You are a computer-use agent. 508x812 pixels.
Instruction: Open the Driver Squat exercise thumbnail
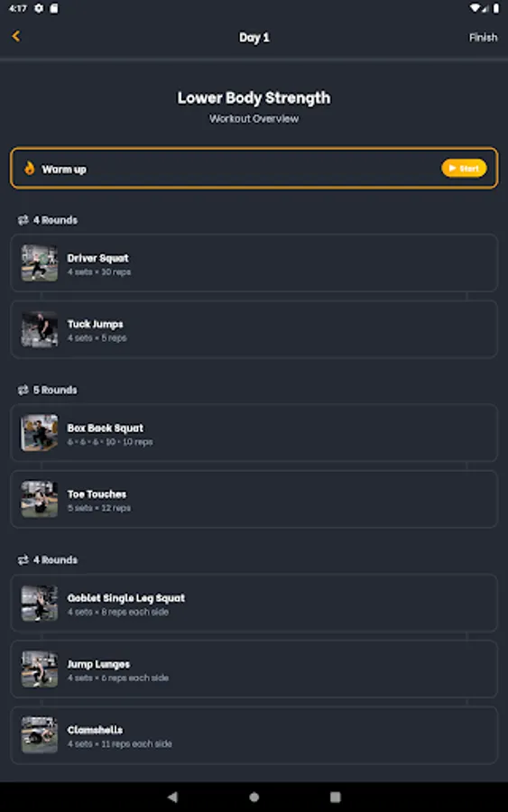pos(40,263)
